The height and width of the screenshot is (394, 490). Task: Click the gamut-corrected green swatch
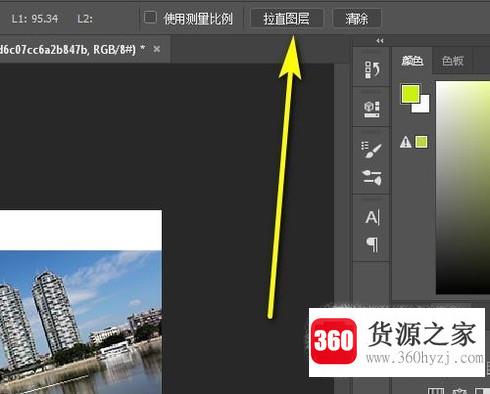tap(421, 142)
